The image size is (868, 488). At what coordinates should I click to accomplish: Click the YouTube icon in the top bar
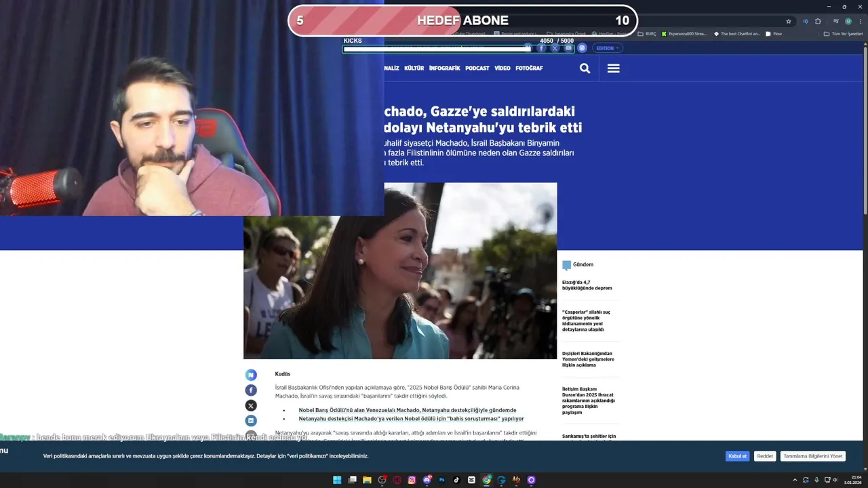pos(568,48)
